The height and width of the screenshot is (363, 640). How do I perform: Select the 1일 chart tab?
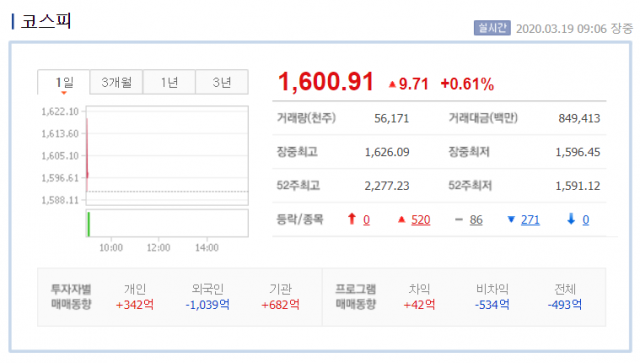click(64, 82)
